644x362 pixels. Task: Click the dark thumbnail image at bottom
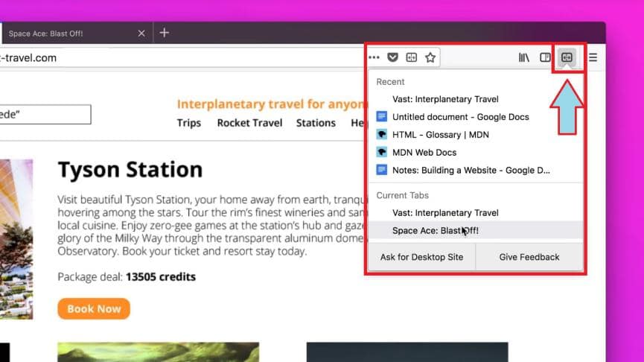pos(407,352)
